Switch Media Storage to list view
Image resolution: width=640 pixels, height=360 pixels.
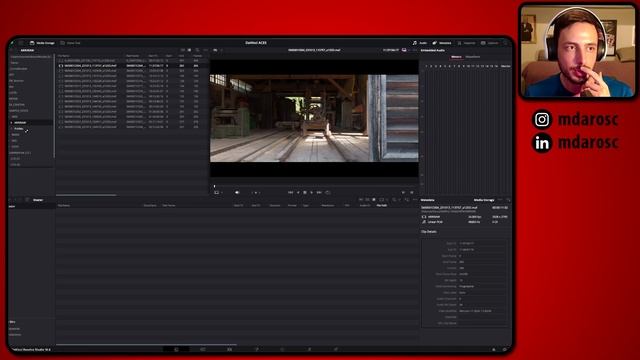point(189,50)
